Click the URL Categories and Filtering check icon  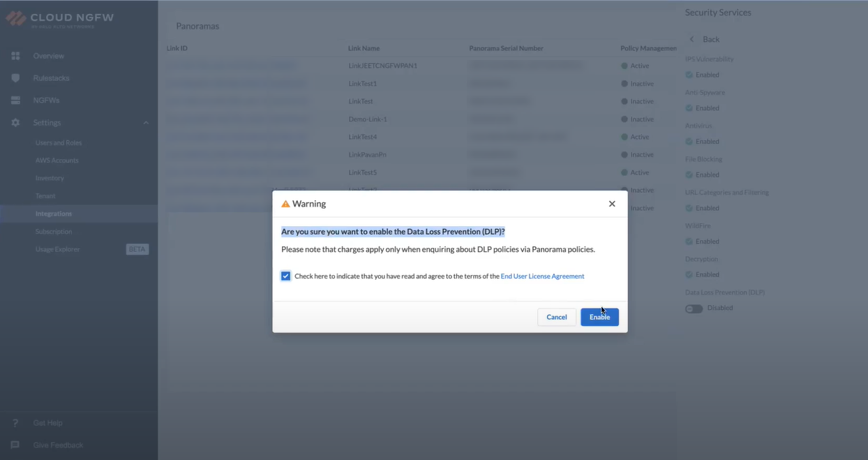click(689, 208)
